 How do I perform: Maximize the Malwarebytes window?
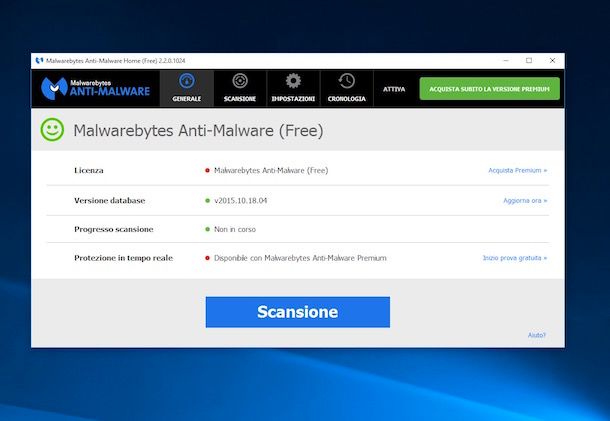pyautogui.click(x=529, y=61)
